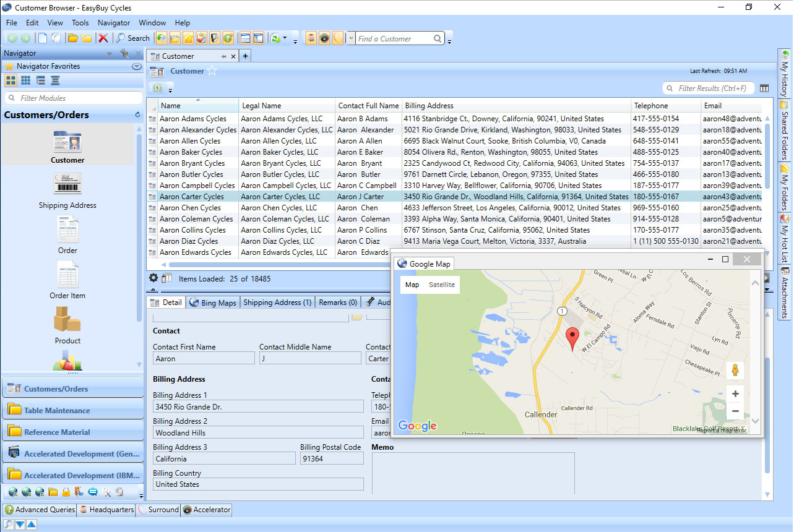Toggle the Customer favorite star

[x=212, y=71]
